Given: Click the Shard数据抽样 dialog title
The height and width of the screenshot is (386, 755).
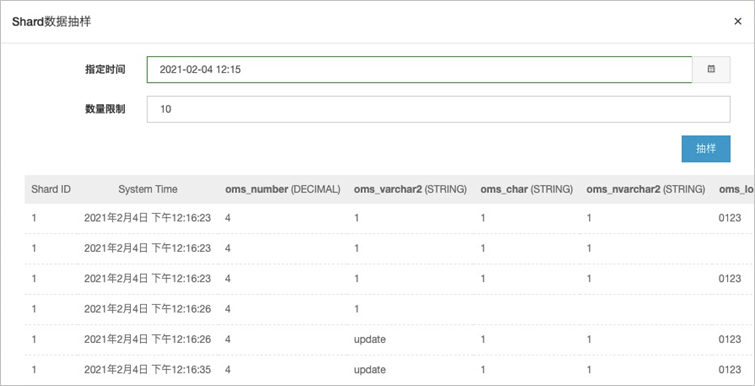Looking at the screenshot, I should click(x=52, y=22).
